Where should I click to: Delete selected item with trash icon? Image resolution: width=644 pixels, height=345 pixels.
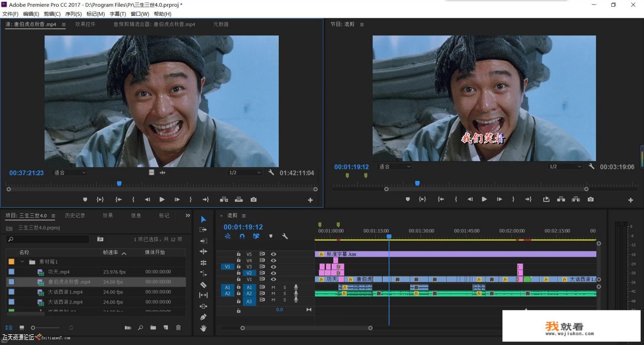pos(179,328)
